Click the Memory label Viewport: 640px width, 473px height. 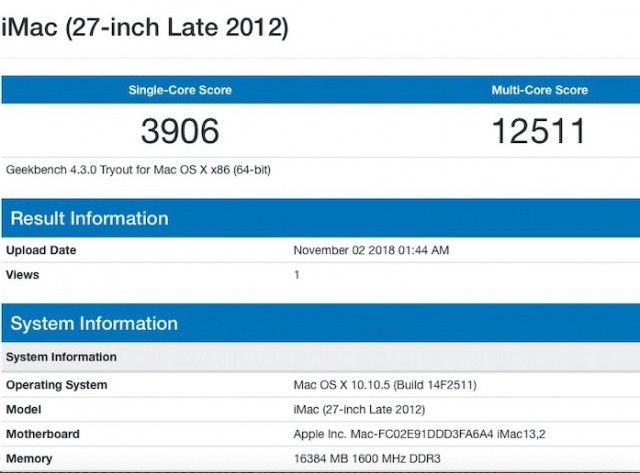pos(29,459)
